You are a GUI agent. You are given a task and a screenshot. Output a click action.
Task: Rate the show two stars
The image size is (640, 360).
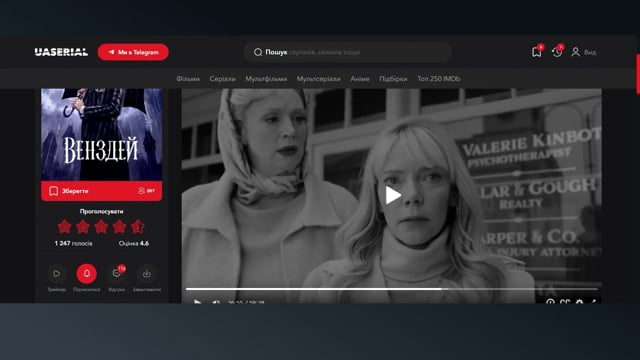pyautogui.click(x=82, y=227)
